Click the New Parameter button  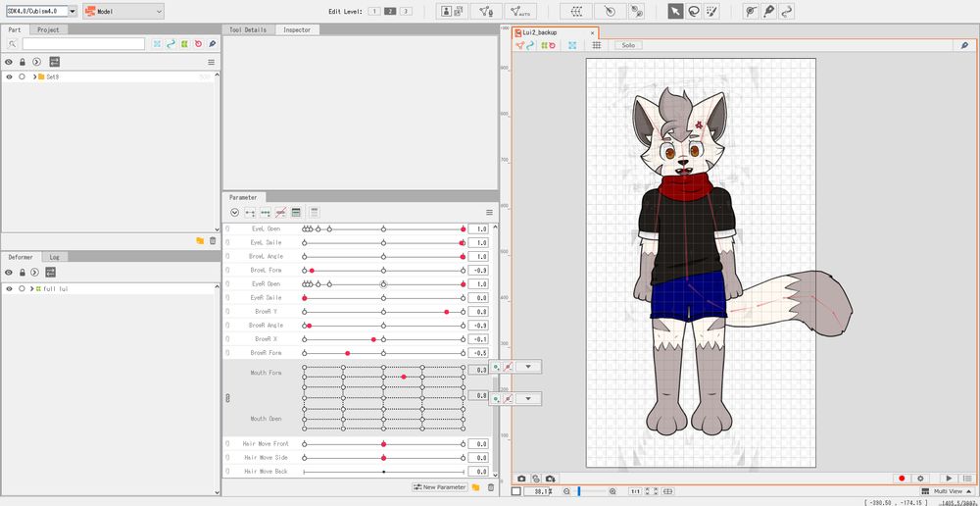pos(439,487)
